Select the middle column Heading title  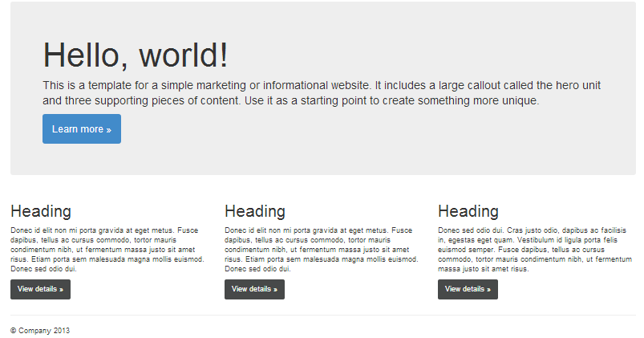tap(255, 211)
